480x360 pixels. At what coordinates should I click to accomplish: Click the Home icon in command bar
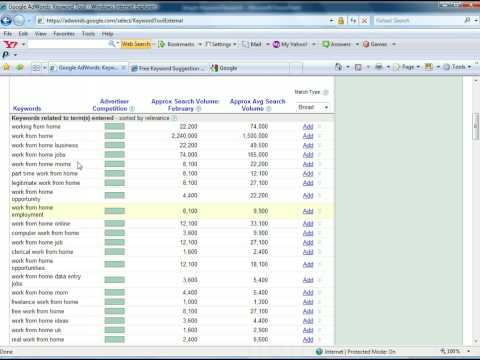point(338,67)
